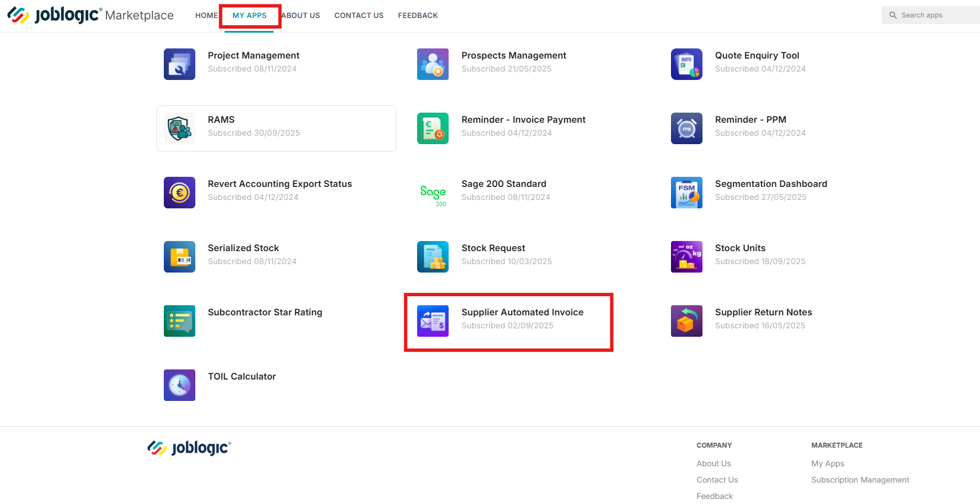The width and height of the screenshot is (980, 504).
Task: Open the Project Management app icon
Action: (180, 64)
